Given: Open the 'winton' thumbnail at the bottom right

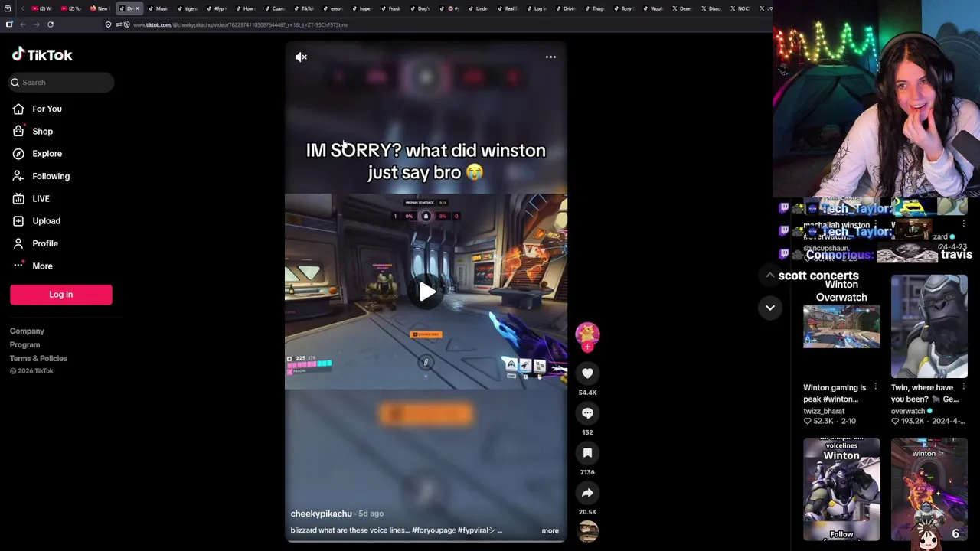Looking at the screenshot, I should click(929, 489).
